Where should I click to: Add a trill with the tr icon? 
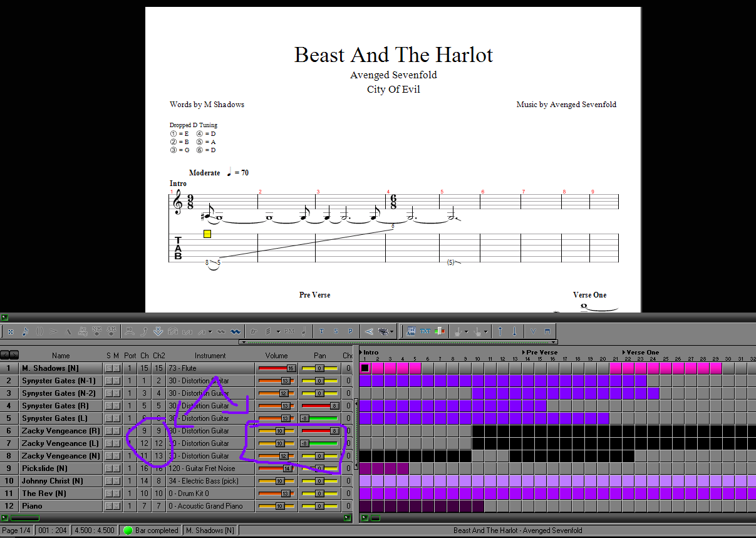pyautogui.click(x=254, y=331)
